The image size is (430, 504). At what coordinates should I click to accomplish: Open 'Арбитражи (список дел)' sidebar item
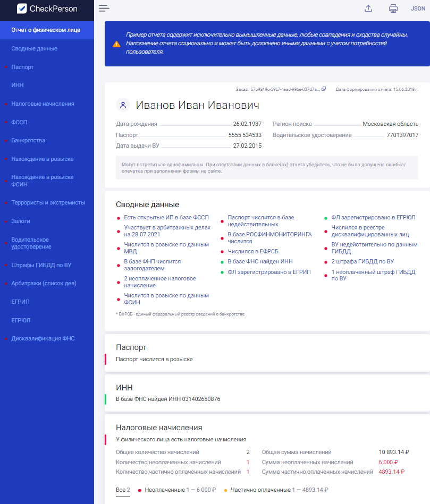pyautogui.click(x=44, y=283)
